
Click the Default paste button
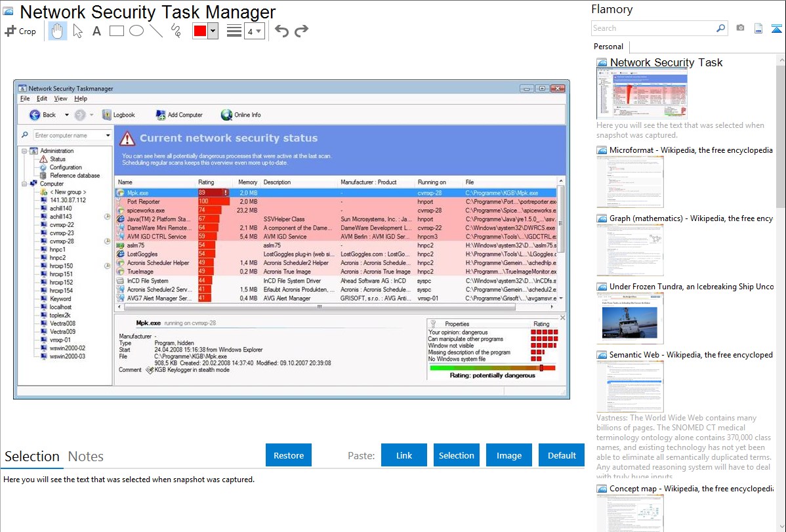click(562, 455)
